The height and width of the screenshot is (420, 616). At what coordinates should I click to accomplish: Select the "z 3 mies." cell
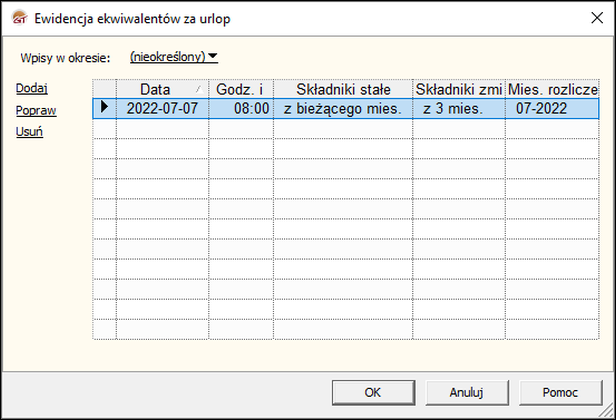453,108
